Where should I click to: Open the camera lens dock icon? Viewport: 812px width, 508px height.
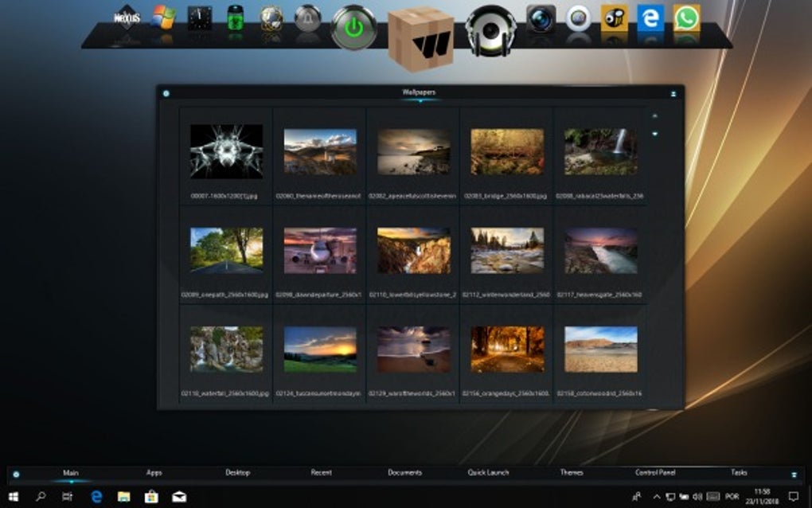(541, 18)
